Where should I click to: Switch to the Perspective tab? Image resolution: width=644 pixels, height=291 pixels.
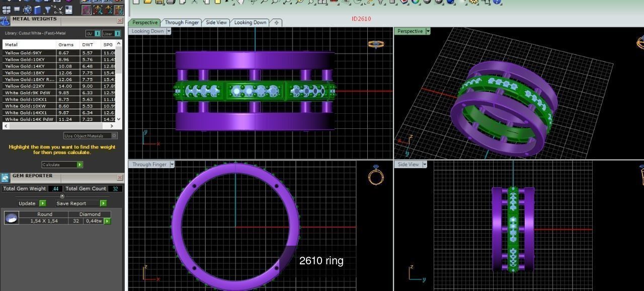(145, 22)
